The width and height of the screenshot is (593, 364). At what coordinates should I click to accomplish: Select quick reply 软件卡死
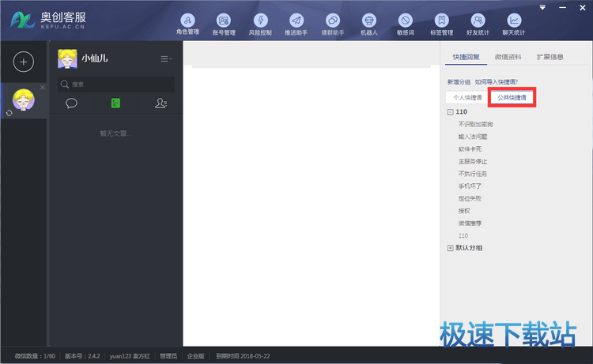coord(470,149)
